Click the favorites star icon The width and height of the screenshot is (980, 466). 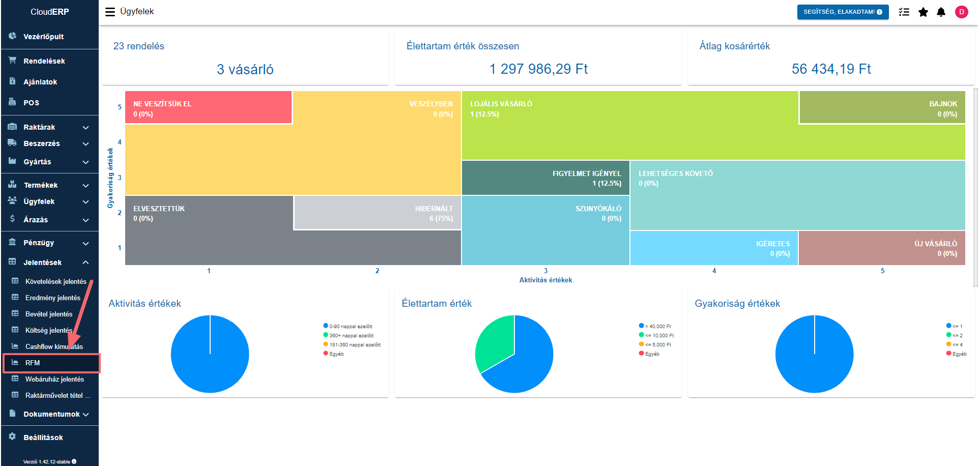[x=923, y=12]
